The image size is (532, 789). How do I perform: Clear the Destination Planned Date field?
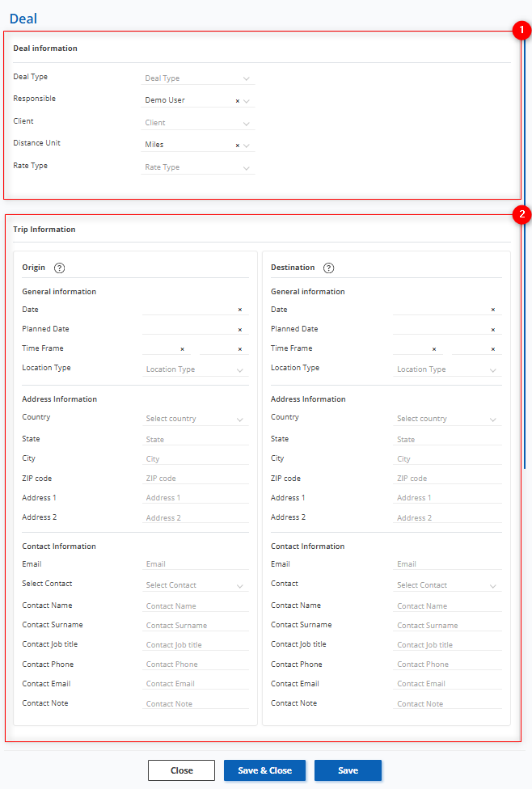(493, 330)
